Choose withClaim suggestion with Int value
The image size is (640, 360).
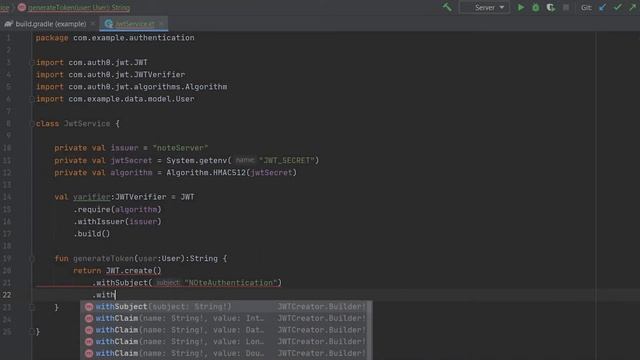pos(226,318)
